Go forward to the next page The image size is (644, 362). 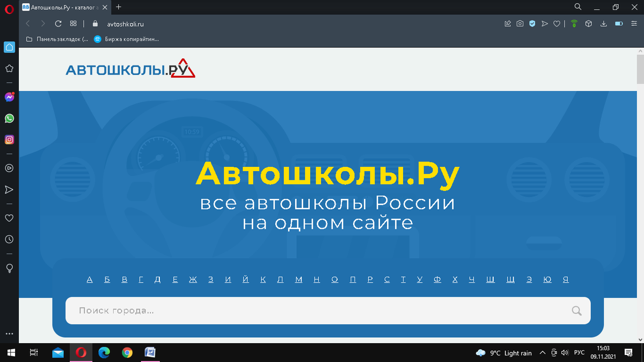[x=43, y=24]
